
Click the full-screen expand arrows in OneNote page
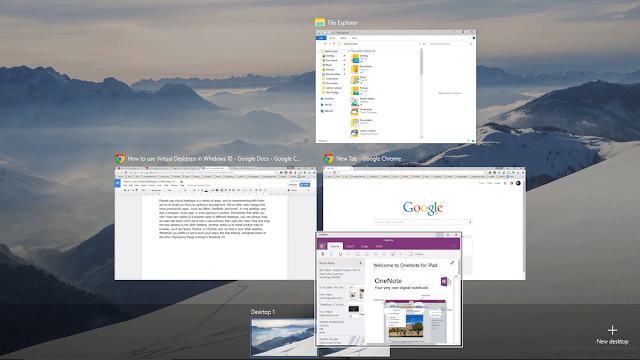tap(452, 263)
